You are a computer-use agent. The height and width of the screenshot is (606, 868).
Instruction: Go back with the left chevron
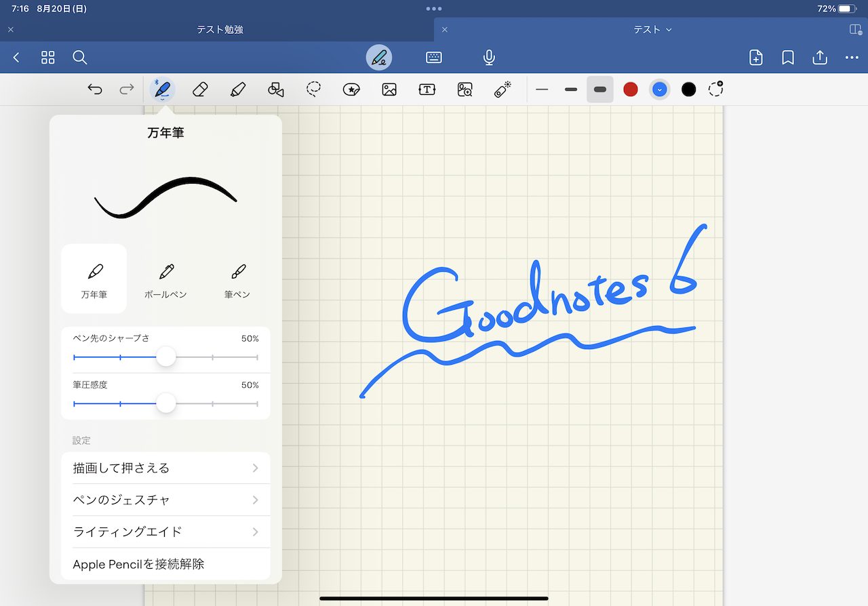click(16, 58)
